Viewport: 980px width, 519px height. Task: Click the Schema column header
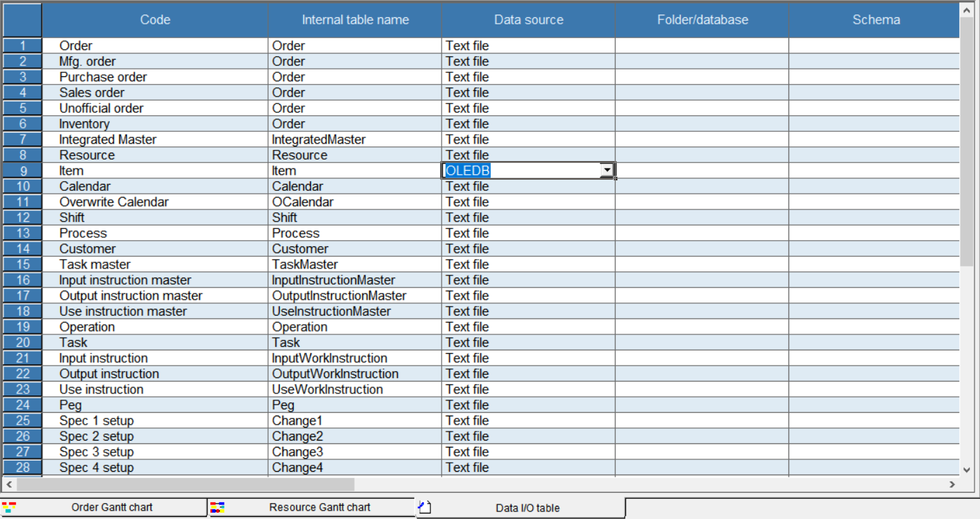(875, 20)
